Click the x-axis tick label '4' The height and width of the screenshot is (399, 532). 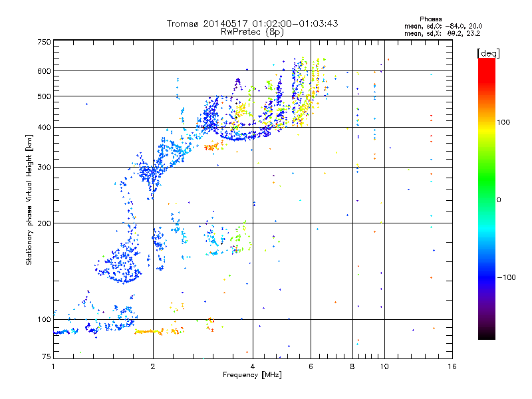pos(253,366)
